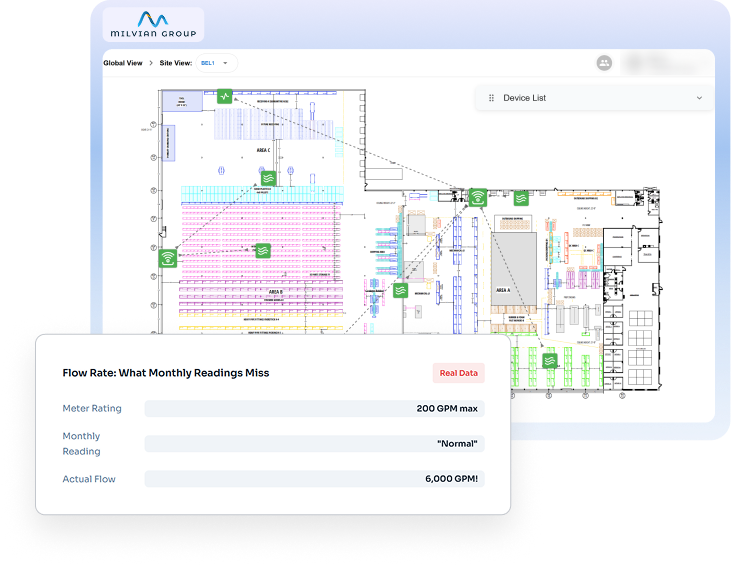Click the Device List drag handle icon
Viewport: 731px width, 566px height.
[x=491, y=98]
